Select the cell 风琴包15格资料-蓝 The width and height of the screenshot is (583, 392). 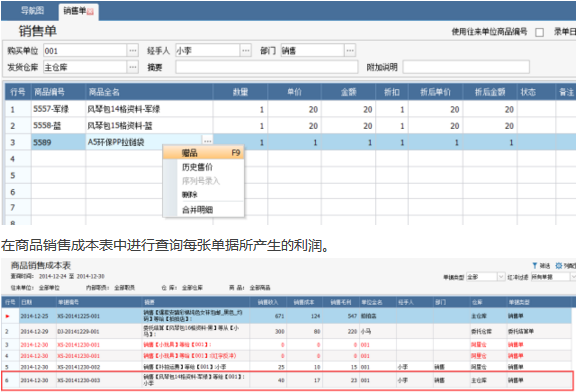tap(149, 126)
